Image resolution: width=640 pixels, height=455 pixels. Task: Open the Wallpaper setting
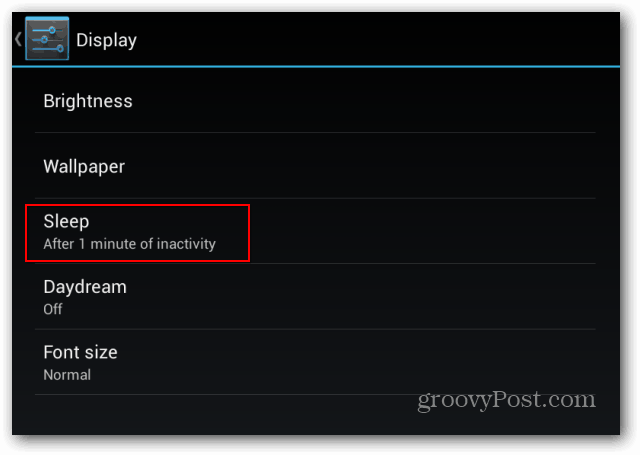click(x=315, y=166)
